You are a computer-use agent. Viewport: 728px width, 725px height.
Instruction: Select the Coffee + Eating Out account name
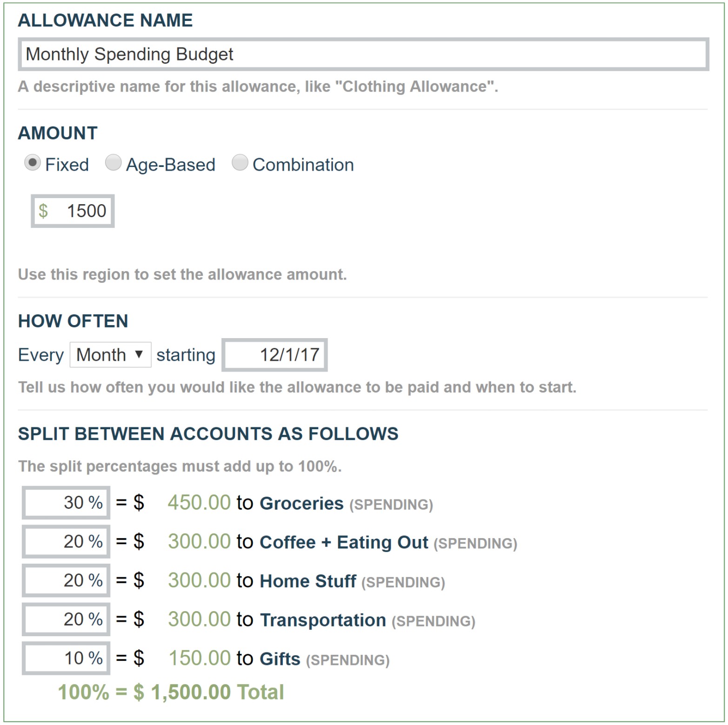(x=344, y=542)
